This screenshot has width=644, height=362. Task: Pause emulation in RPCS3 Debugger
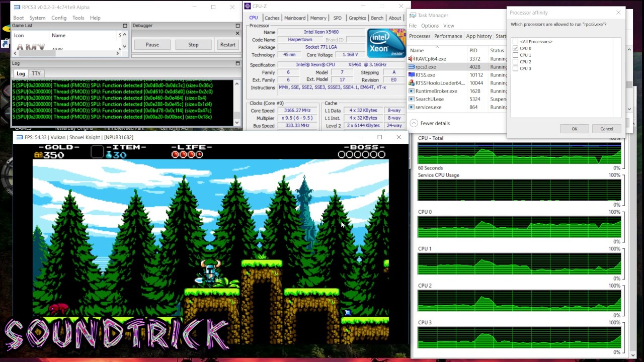[x=152, y=45]
